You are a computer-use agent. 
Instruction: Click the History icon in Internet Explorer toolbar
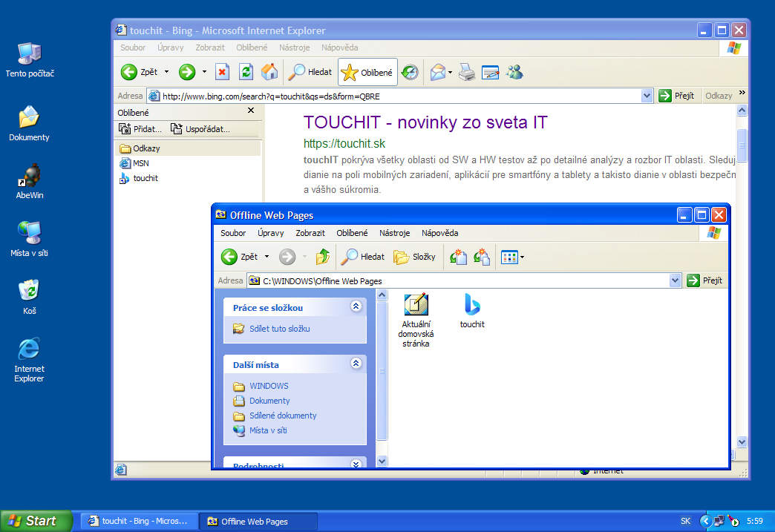pos(410,72)
